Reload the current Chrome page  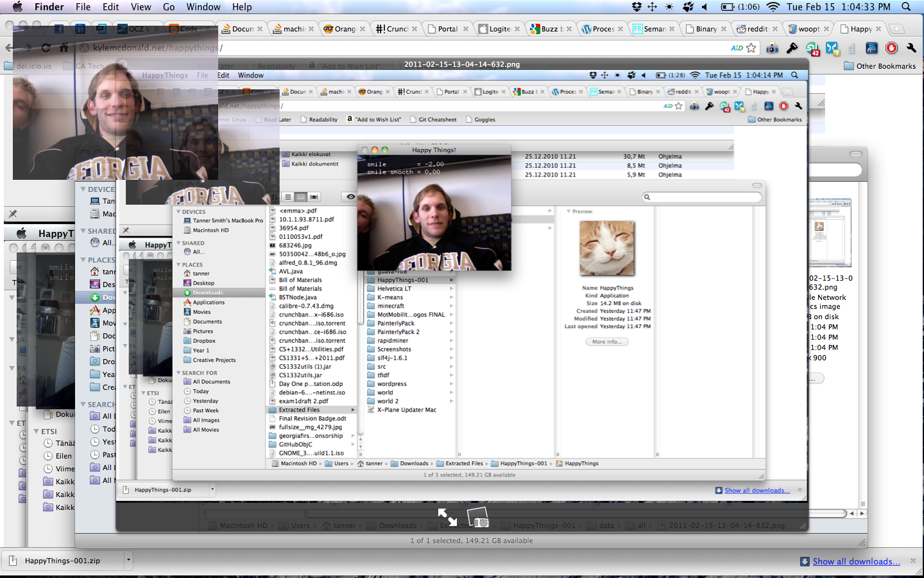(46, 48)
